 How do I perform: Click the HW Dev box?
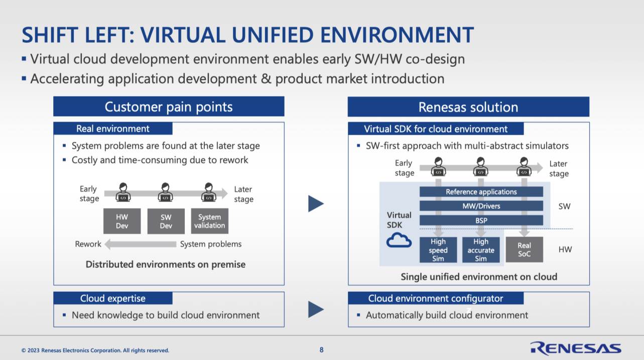[122, 221]
